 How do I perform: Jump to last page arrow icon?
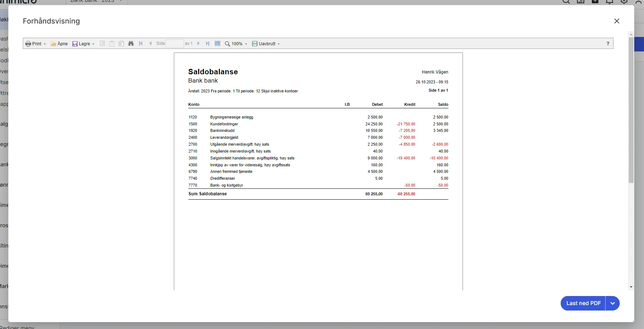208,43
